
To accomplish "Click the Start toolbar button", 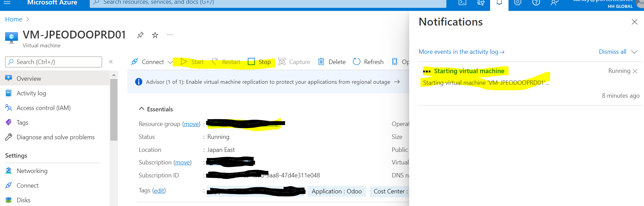I will click(x=192, y=62).
